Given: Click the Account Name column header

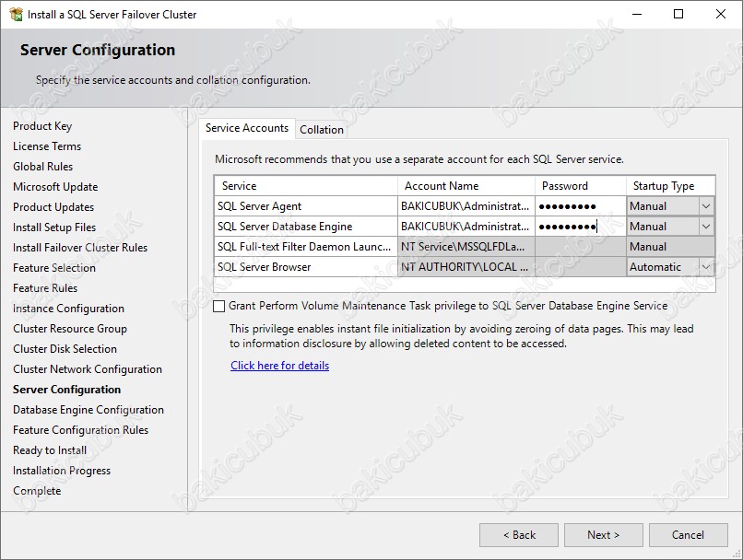Looking at the screenshot, I should pyautogui.click(x=466, y=186).
